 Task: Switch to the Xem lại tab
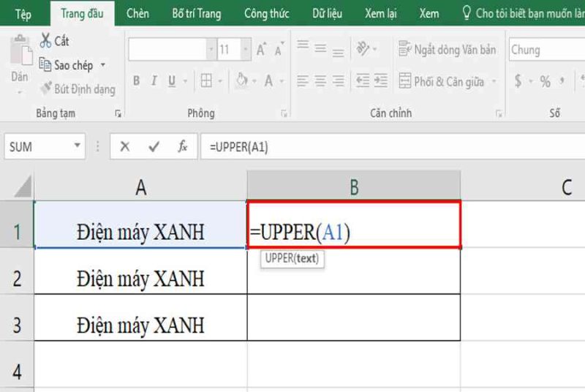pyautogui.click(x=380, y=14)
